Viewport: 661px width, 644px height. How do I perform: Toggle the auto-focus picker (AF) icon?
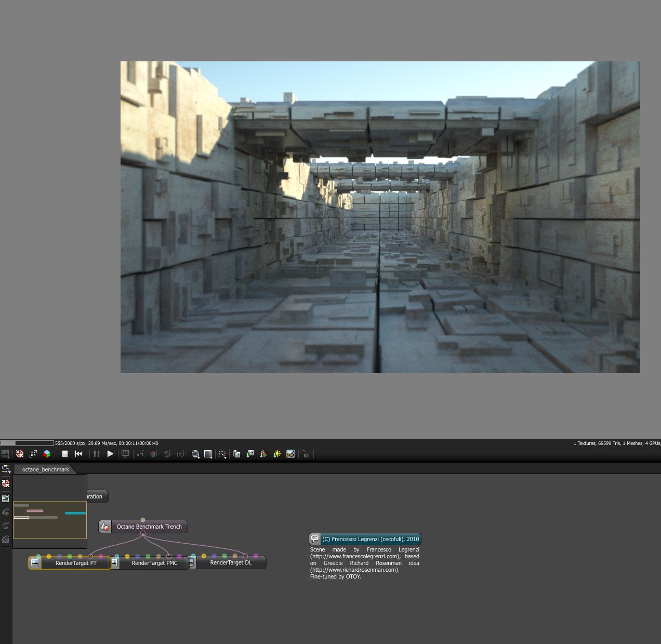tap(140, 454)
